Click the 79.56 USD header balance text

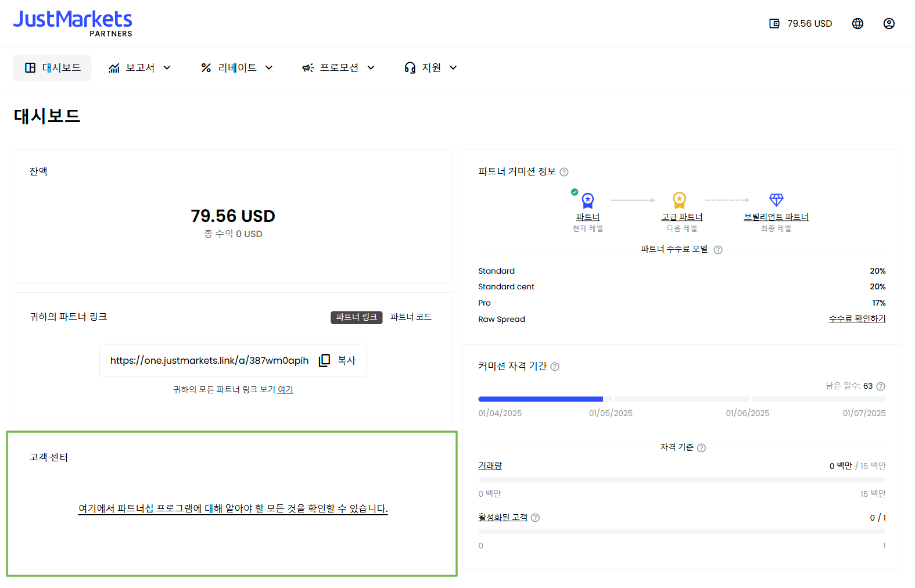[809, 24]
